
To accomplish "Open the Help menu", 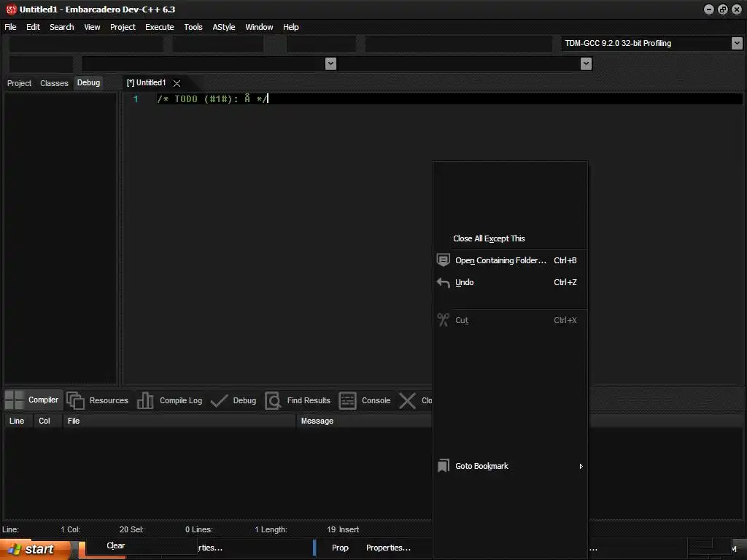I will [290, 27].
